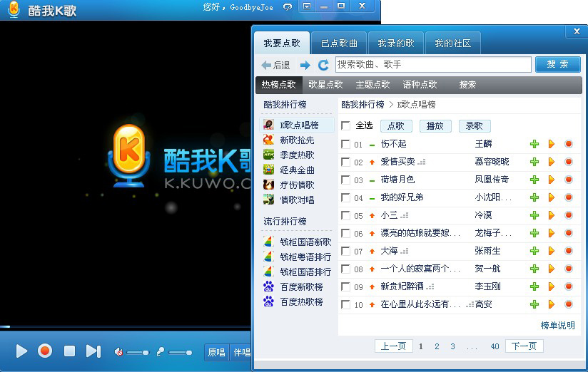Go to the 上一页 previous page
588x372 pixels.
(x=394, y=346)
